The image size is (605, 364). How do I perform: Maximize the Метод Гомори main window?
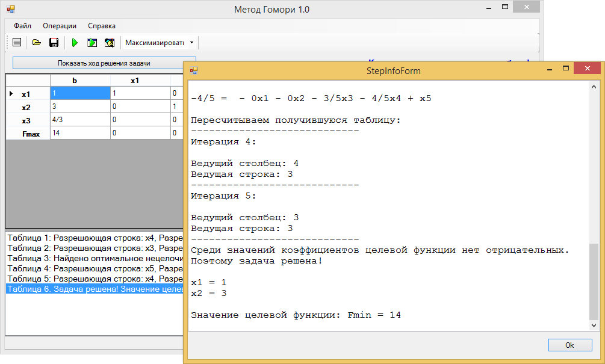(x=504, y=7)
